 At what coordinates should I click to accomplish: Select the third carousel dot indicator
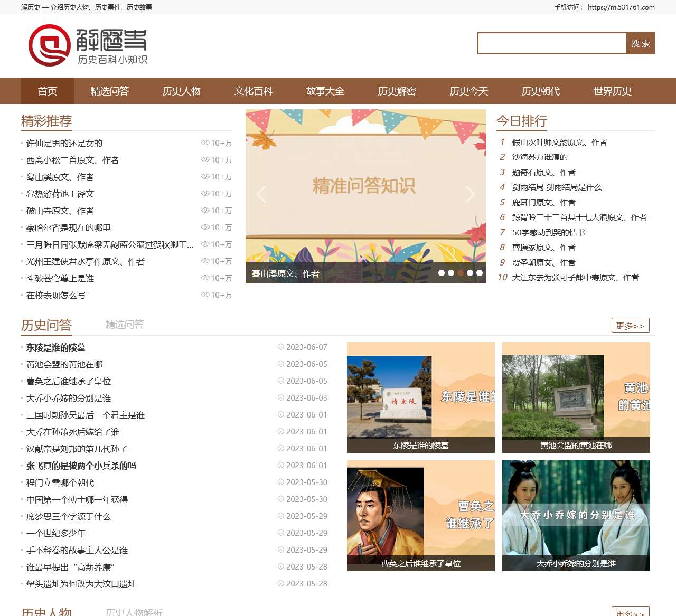461,273
